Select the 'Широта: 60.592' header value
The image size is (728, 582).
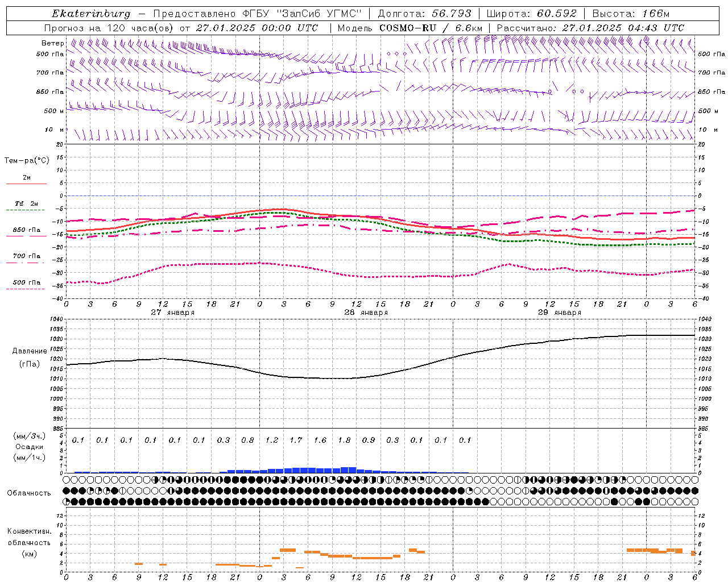[532, 14]
